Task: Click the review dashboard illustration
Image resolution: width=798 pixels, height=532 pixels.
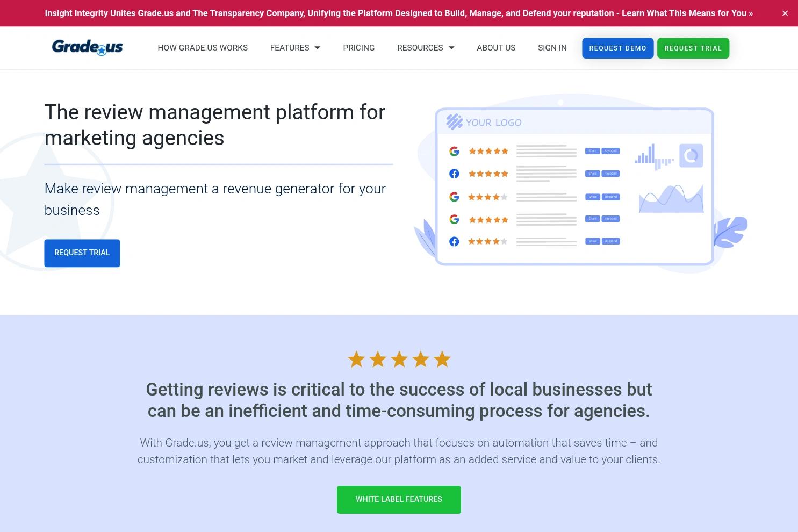Action: tap(580, 184)
